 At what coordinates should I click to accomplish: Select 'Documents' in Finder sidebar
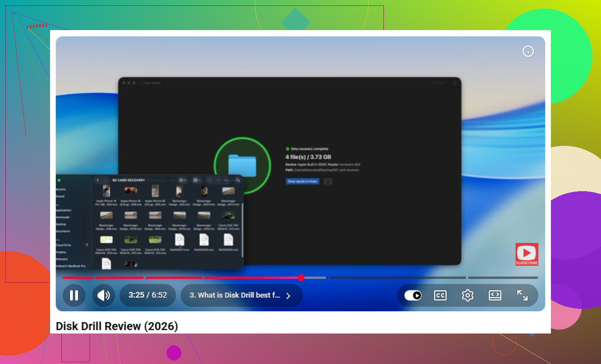coord(63,231)
